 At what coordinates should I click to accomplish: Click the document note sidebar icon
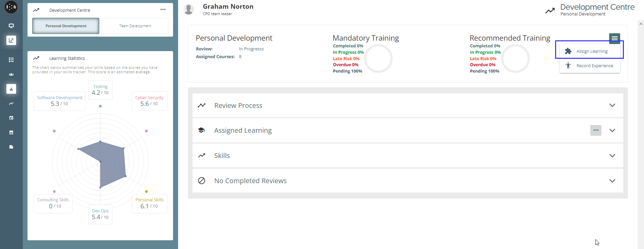(11, 147)
